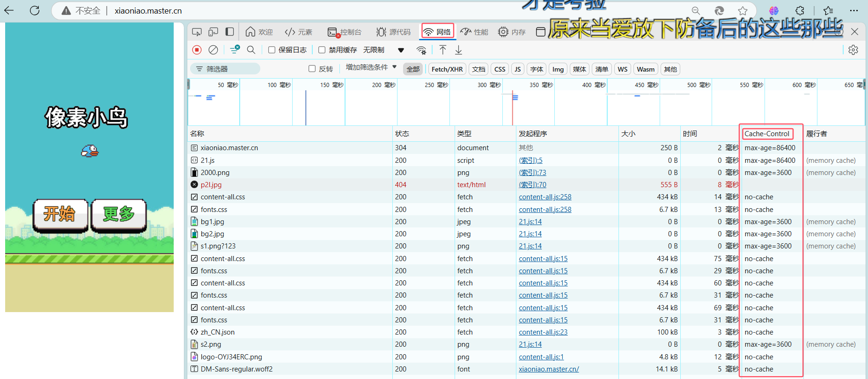Clear the network log
Viewport: 868px width, 379px height.
pyautogui.click(x=213, y=50)
